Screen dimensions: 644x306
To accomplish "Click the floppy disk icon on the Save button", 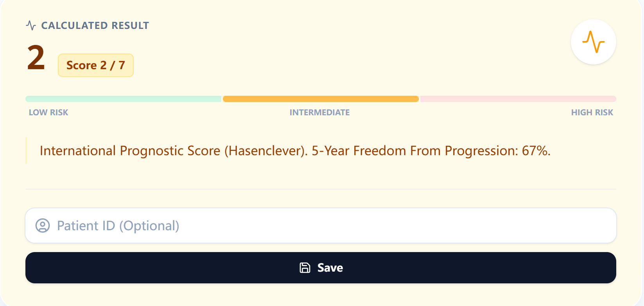I will (x=305, y=267).
